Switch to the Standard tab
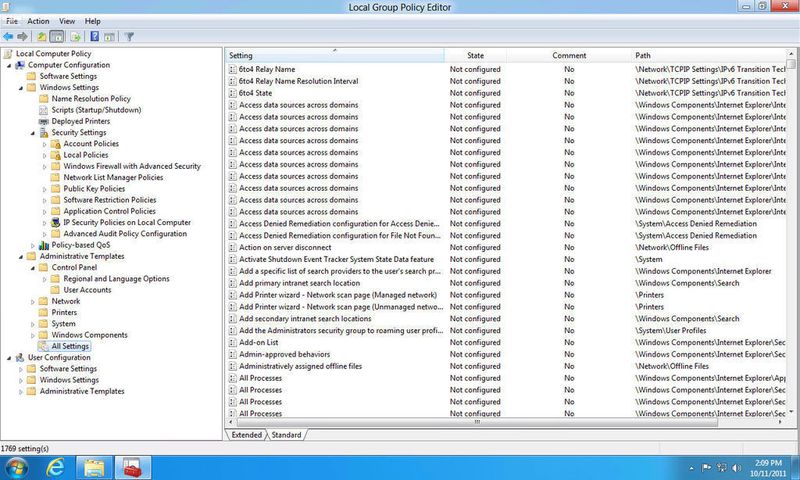 tap(286, 435)
